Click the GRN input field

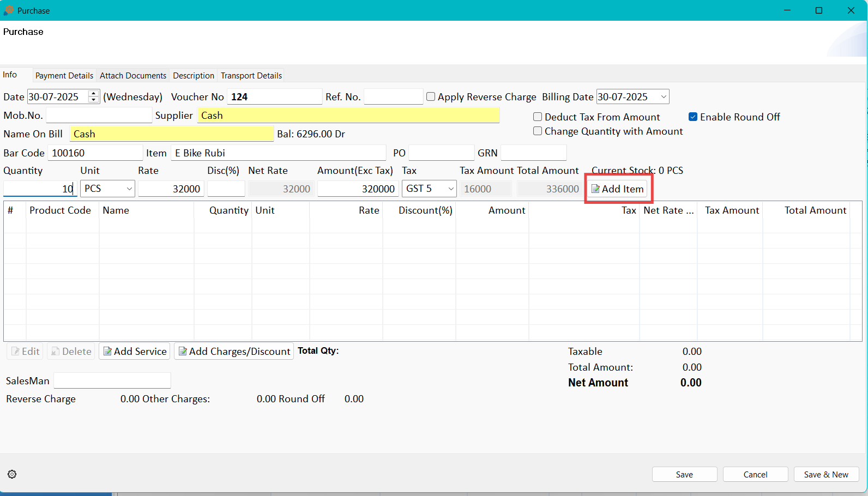[x=534, y=153]
